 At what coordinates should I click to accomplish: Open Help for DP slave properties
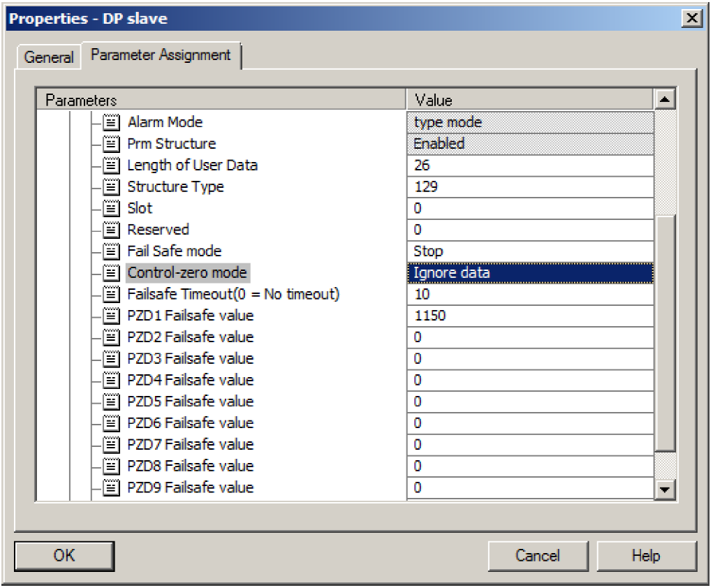pos(646,556)
